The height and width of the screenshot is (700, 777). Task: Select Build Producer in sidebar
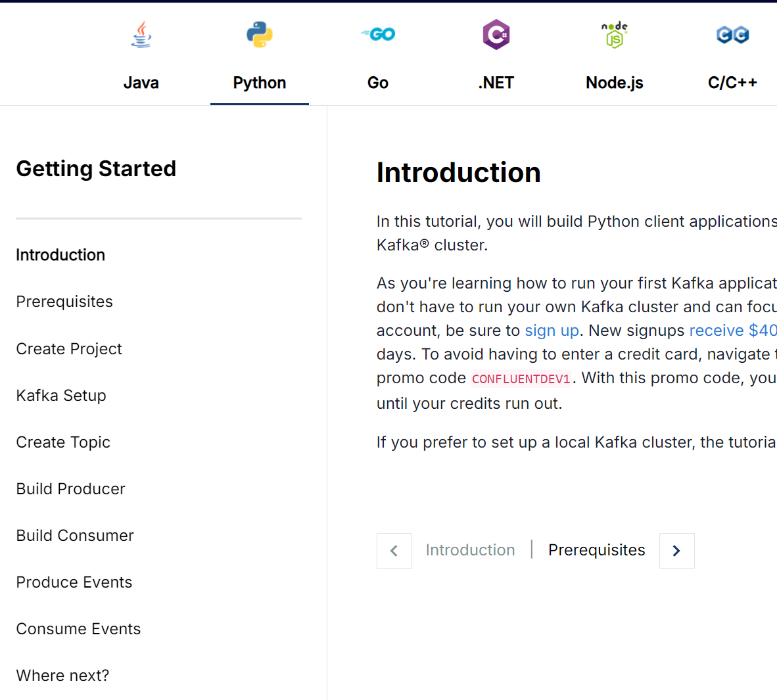pos(70,489)
